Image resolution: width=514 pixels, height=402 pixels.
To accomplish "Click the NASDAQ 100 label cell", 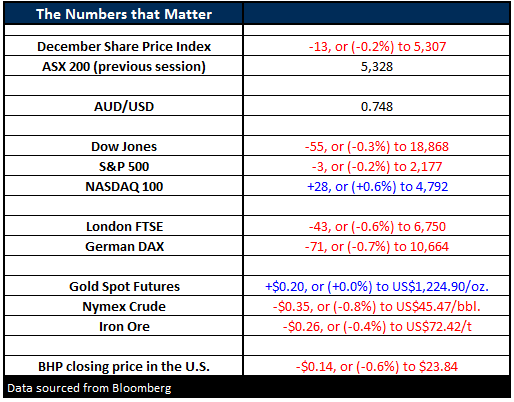I will coord(124,186).
